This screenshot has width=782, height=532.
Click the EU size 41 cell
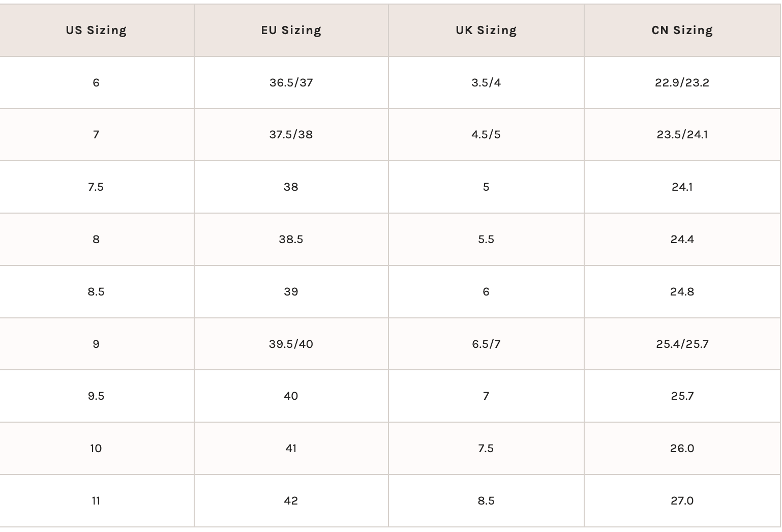point(291,449)
